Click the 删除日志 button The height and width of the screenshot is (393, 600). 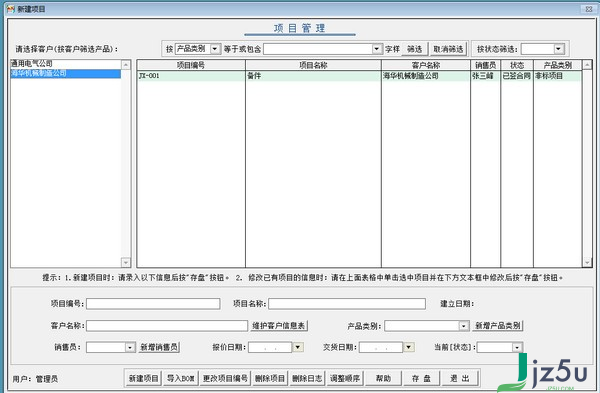[x=307, y=378]
